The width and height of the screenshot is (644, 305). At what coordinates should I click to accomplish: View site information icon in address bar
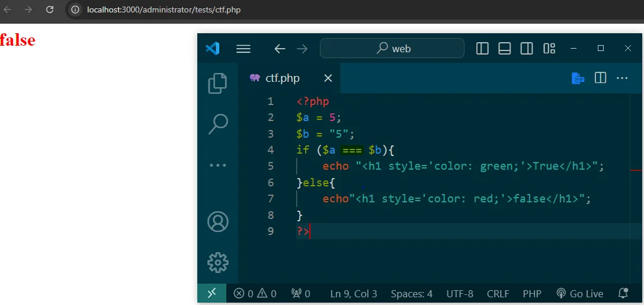(x=75, y=9)
